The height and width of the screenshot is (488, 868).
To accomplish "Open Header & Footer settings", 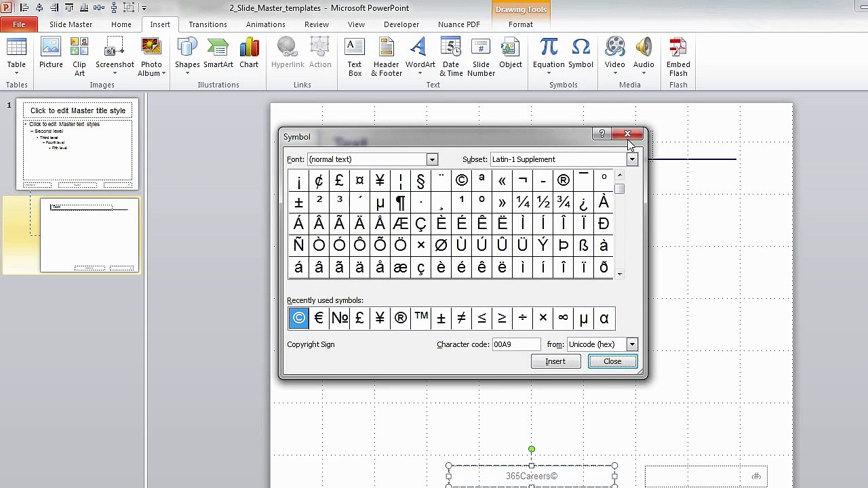I will click(387, 56).
